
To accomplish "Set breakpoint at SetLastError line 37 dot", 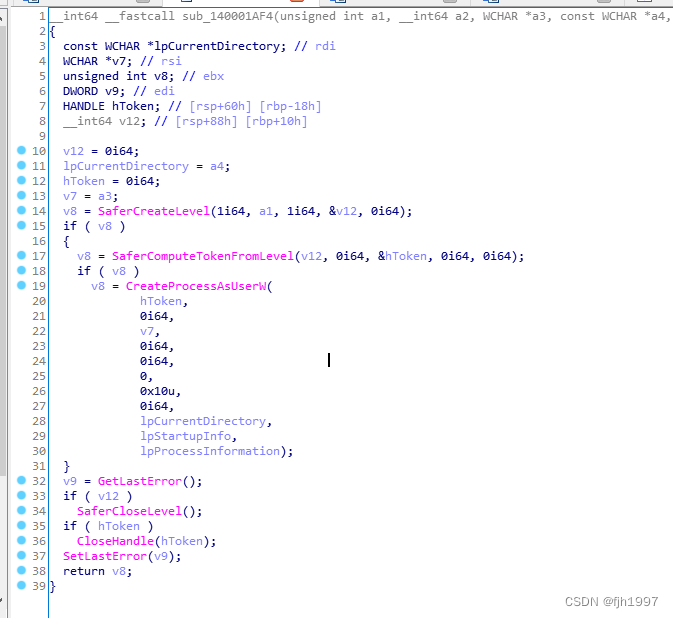I will [x=21, y=555].
